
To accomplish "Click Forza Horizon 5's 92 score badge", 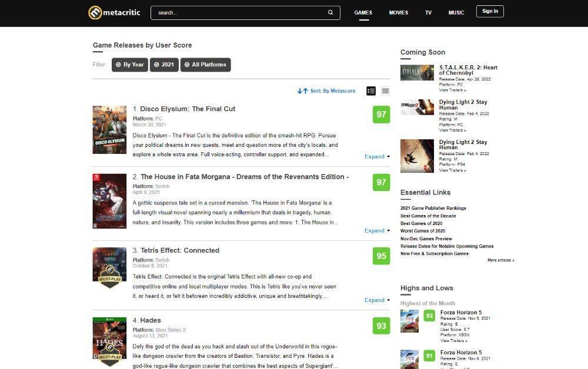I will pyautogui.click(x=429, y=316).
